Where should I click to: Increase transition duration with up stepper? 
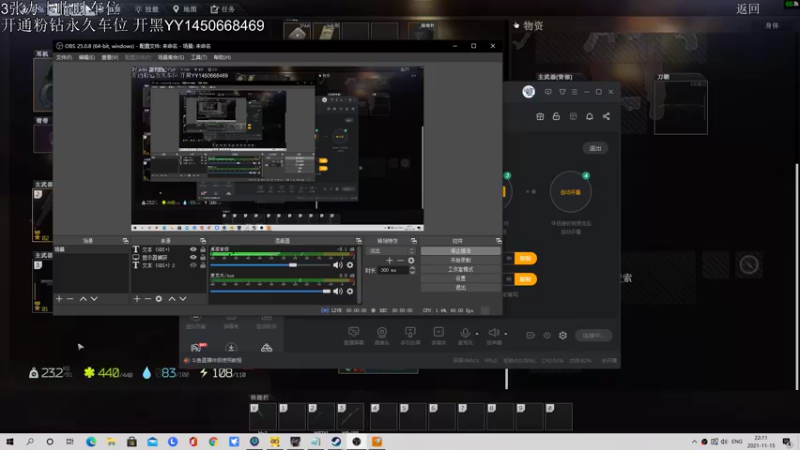[412, 268]
